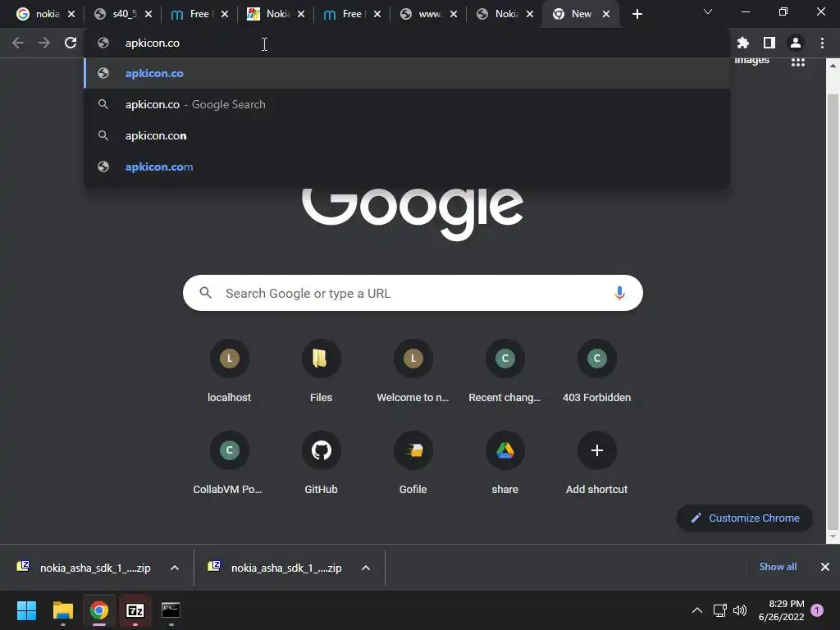
Task: Click the page vertical scrollbar thumb
Action: [833, 311]
